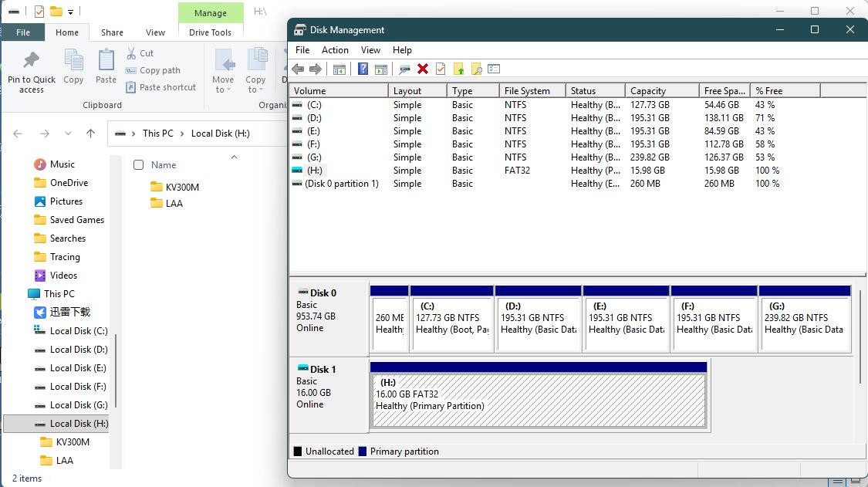Screen dimensions: 868x487
Task: Click the blue Help question mark icon
Action: [x=363, y=69]
